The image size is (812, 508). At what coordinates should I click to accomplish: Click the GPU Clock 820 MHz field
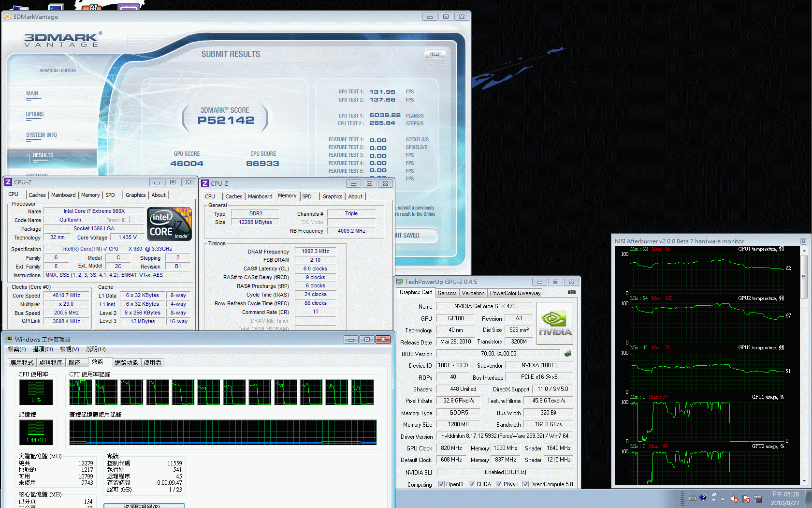(x=451, y=448)
